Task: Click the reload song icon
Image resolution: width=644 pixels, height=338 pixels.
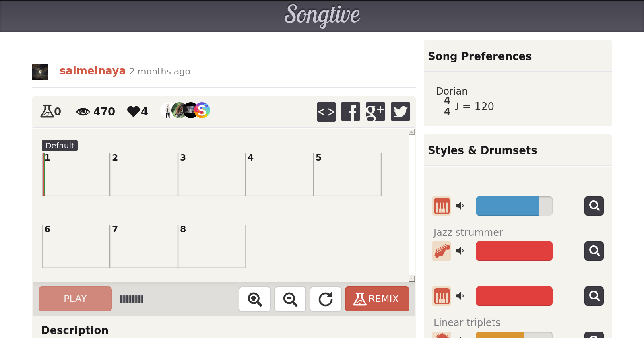Action: click(x=326, y=299)
